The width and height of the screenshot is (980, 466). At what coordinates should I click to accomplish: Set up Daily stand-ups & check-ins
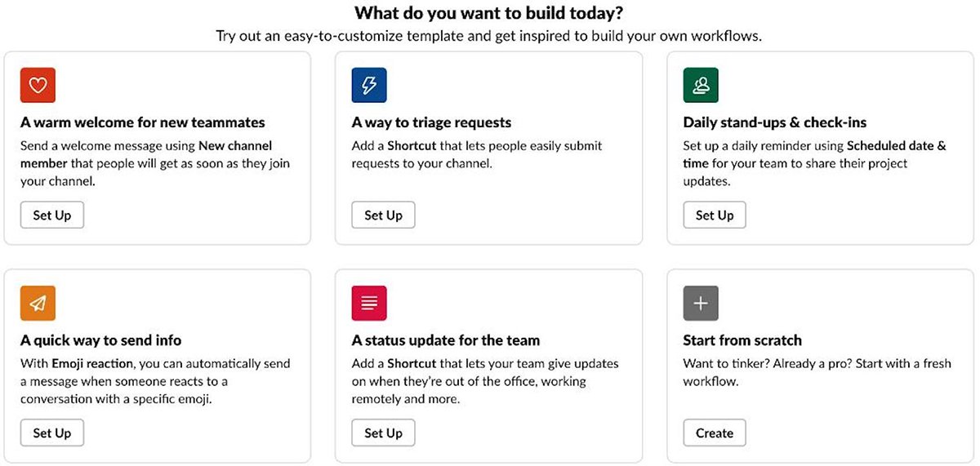pos(715,215)
